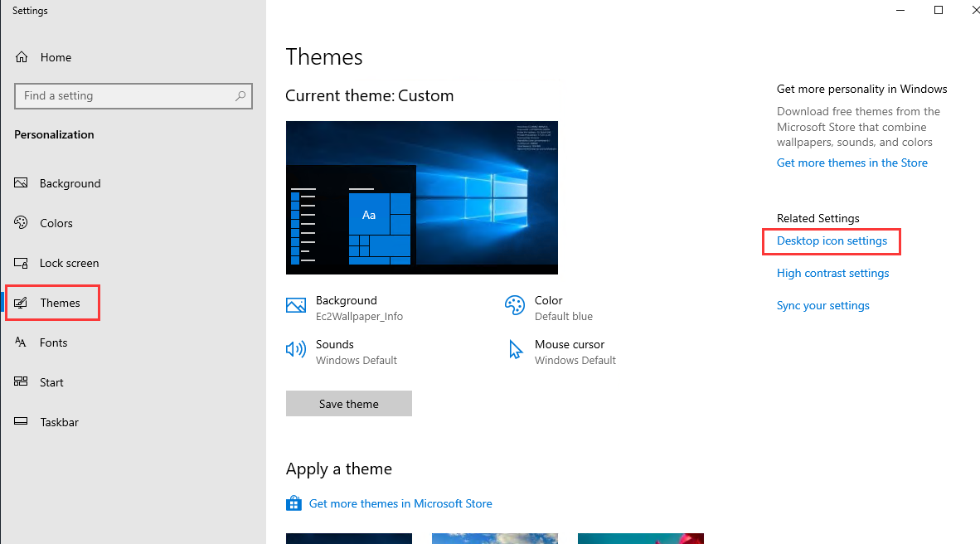
Task: Click the current theme preview image
Action: 422,197
